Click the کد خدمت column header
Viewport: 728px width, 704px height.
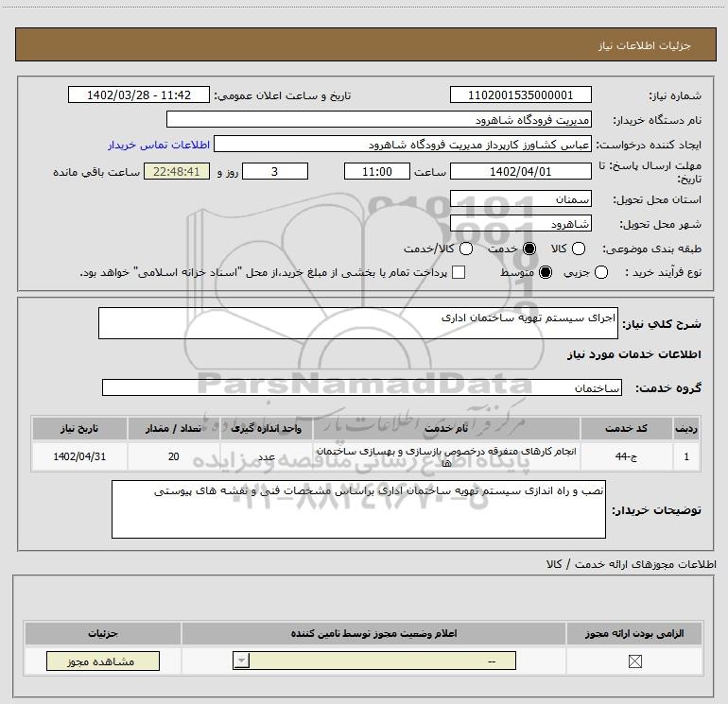[x=626, y=428]
